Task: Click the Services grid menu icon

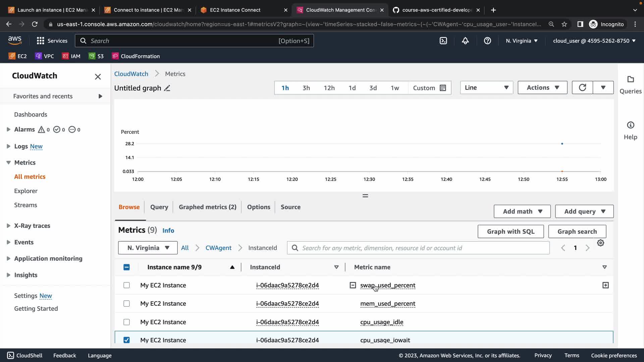Action: (x=41, y=41)
